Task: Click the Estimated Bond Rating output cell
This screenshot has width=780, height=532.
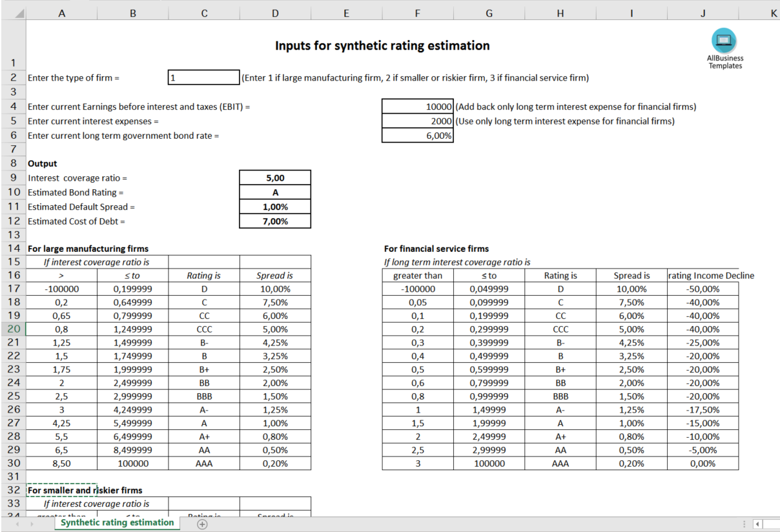Action: tap(275, 192)
